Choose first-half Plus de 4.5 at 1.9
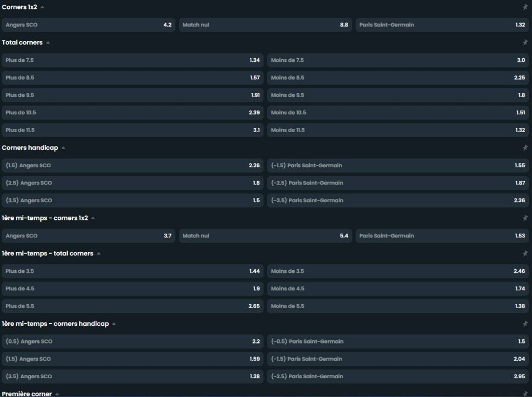Screen dimensions: 532x397 (132, 288)
